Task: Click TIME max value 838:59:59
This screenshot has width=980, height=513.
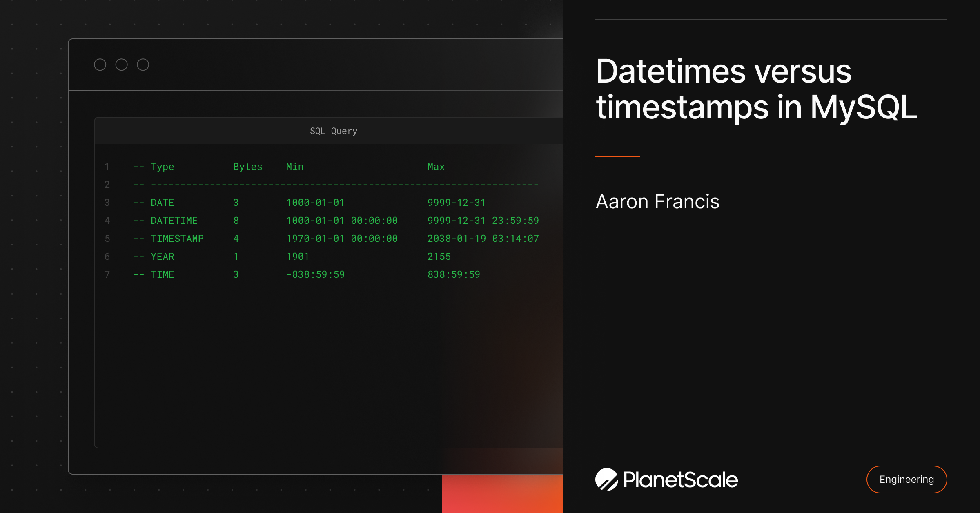Action: (x=454, y=274)
